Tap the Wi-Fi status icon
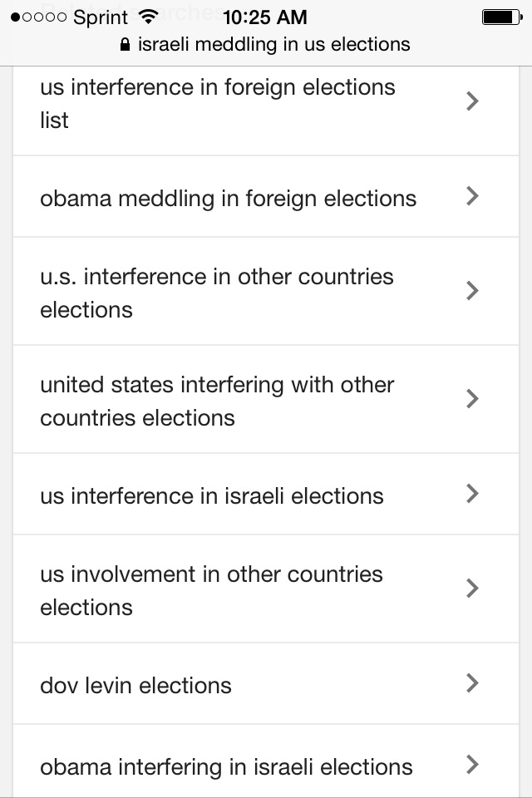Screen dimensions: 532x798 point(148,17)
